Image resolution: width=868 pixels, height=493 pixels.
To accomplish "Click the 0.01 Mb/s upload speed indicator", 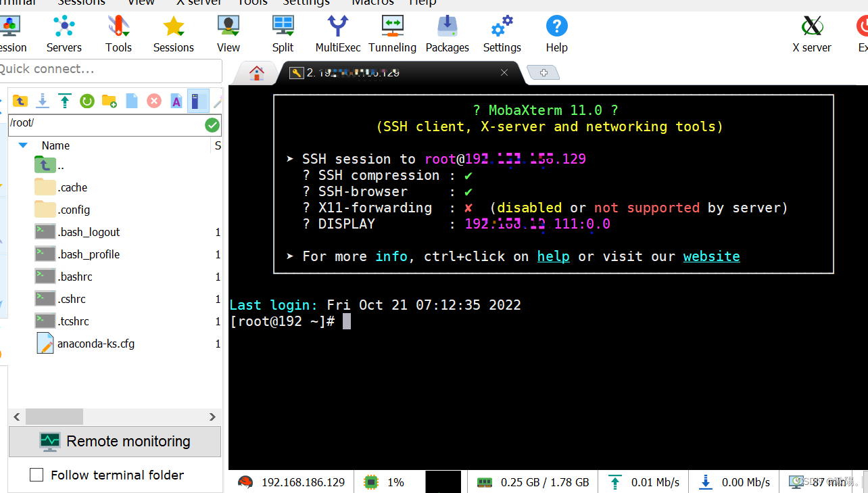I will pyautogui.click(x=644, y=482).
